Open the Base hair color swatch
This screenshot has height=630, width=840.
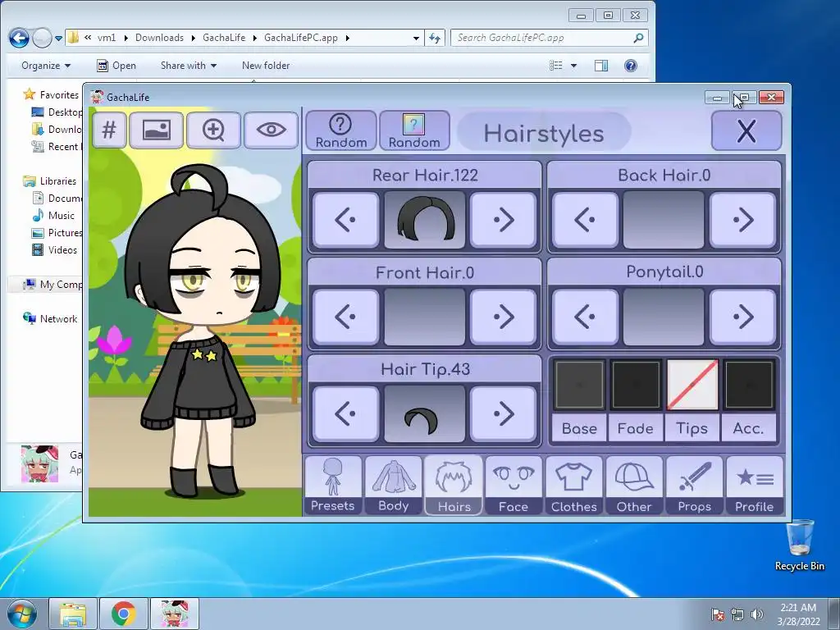pyautogui.click(x=580, y=385)
